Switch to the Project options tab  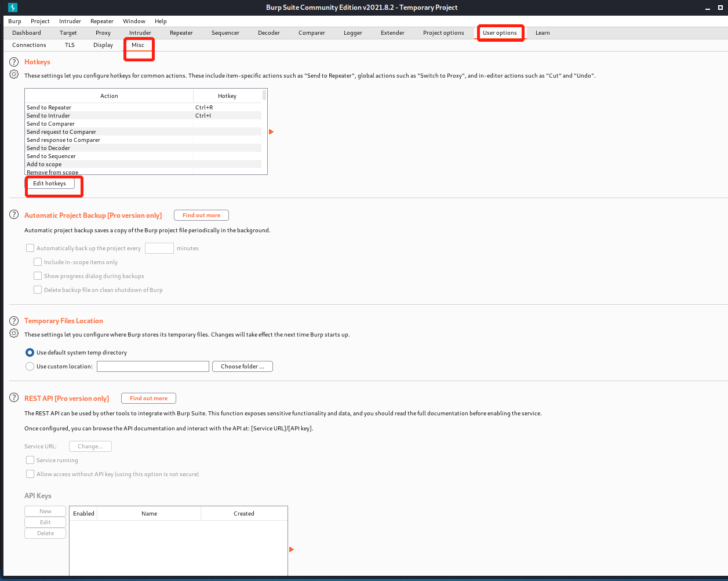[443, 33]
